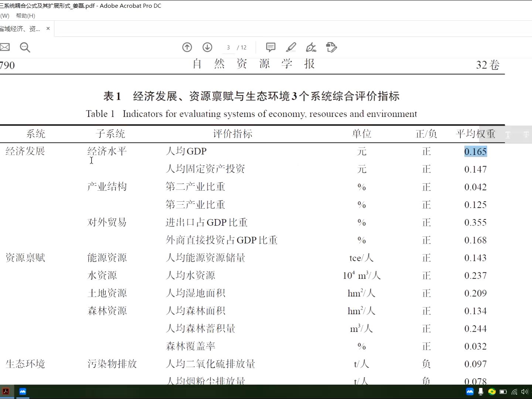Image resolution: width=532 pixels, height=399 pixels.
Task: Switch to the 省域经济、资... document tab
Action: pyautogui.click(x=20, y=28)
